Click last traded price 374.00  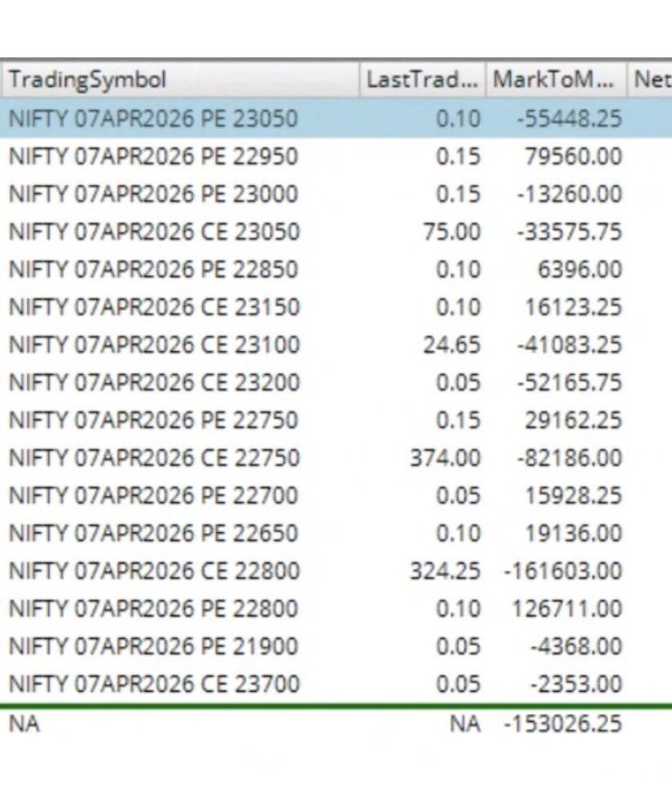pos(445,458)
